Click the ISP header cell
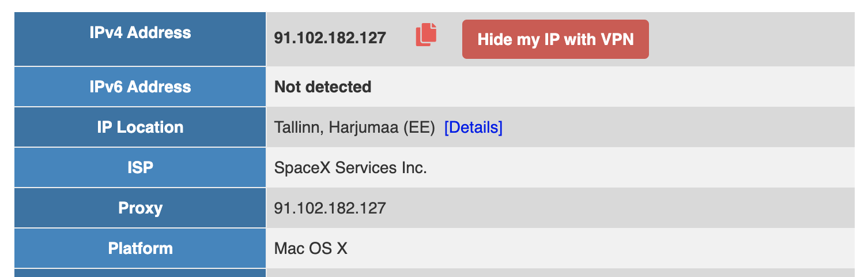Viewport: 868px width, 277px height. [140, 167]
